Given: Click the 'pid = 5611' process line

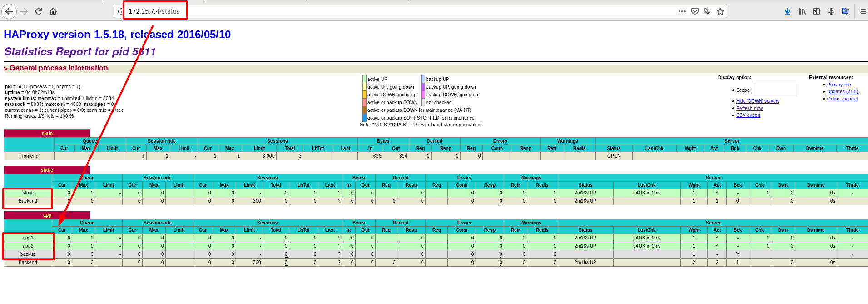Looking at the screenshot, I should [43, 86].
